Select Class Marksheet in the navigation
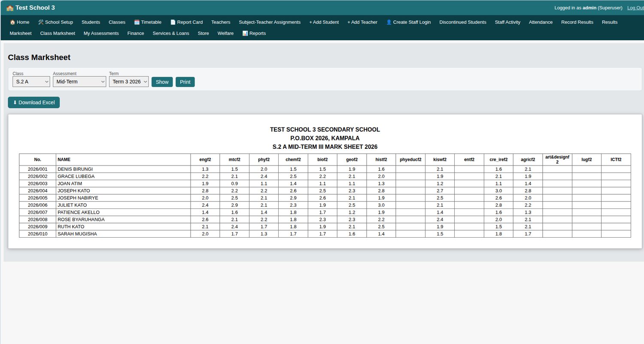The width and height of the screenshot is (644, 344). 58,33
